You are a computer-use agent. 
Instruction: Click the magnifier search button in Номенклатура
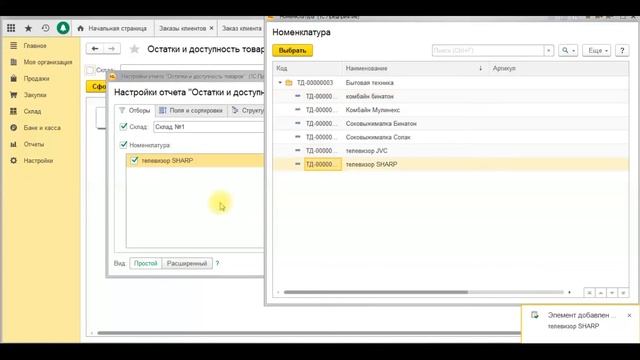[568, 50]
